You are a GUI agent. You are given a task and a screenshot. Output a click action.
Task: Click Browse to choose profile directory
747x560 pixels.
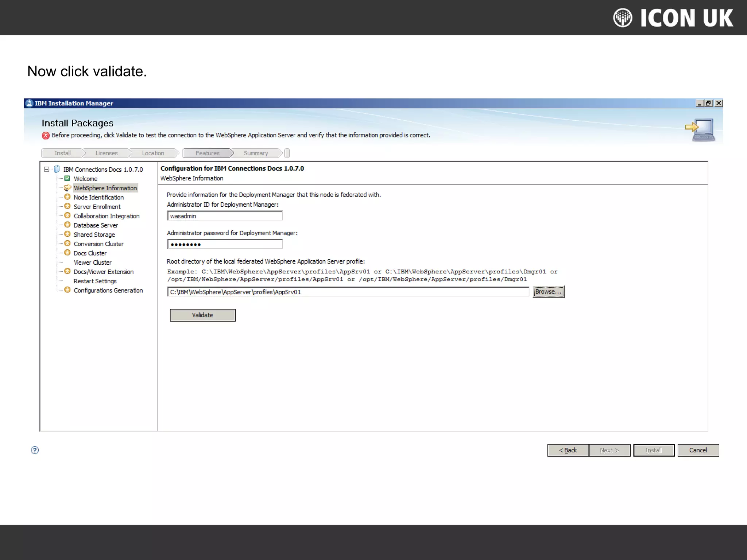point(548,292)
